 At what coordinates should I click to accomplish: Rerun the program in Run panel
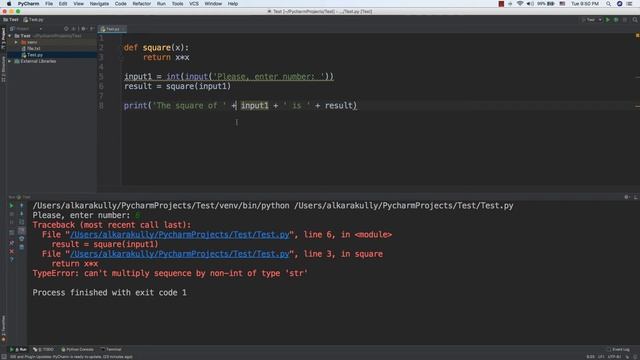11,206
